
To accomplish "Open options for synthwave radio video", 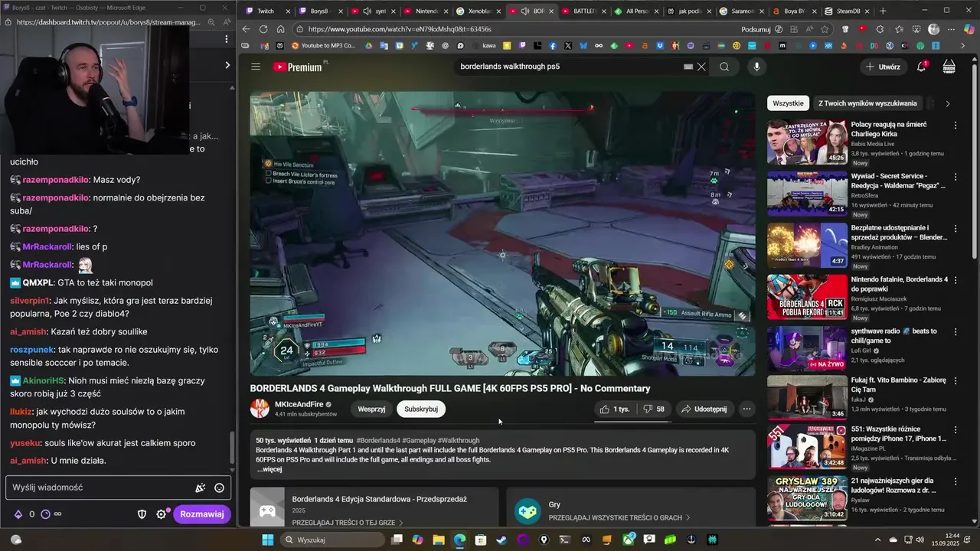I will [955, 331].
